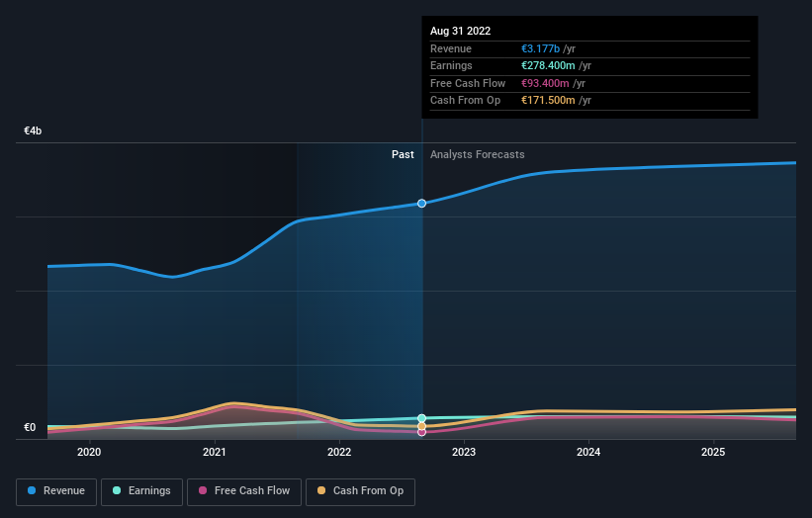812x518 pixels.
Task: Click the Past label on the chart
Action: 403,154
